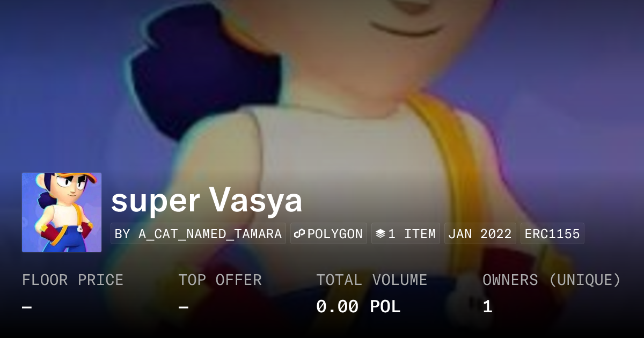
Task: Click the unique owners count 1
Action: tap(487, 307)
